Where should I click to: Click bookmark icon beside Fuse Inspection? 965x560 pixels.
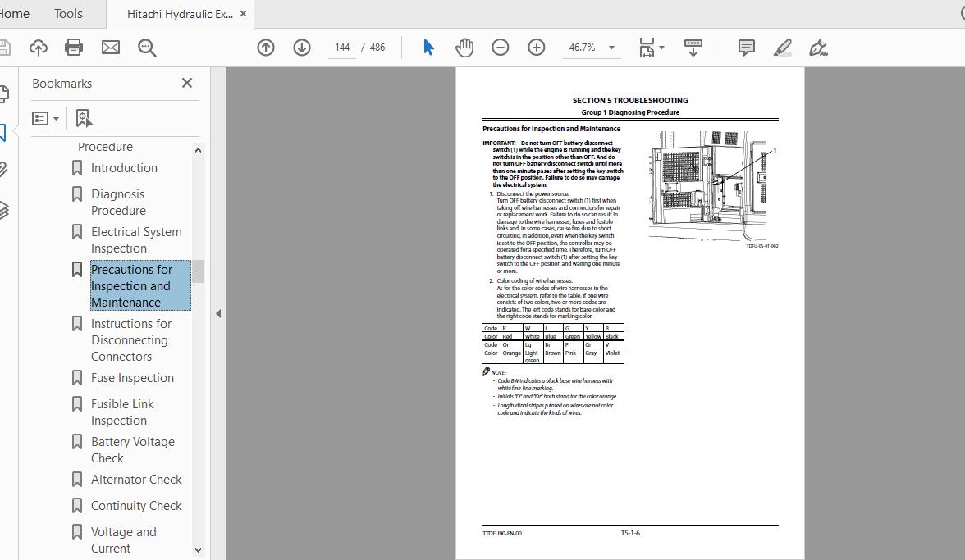[77, 377]
